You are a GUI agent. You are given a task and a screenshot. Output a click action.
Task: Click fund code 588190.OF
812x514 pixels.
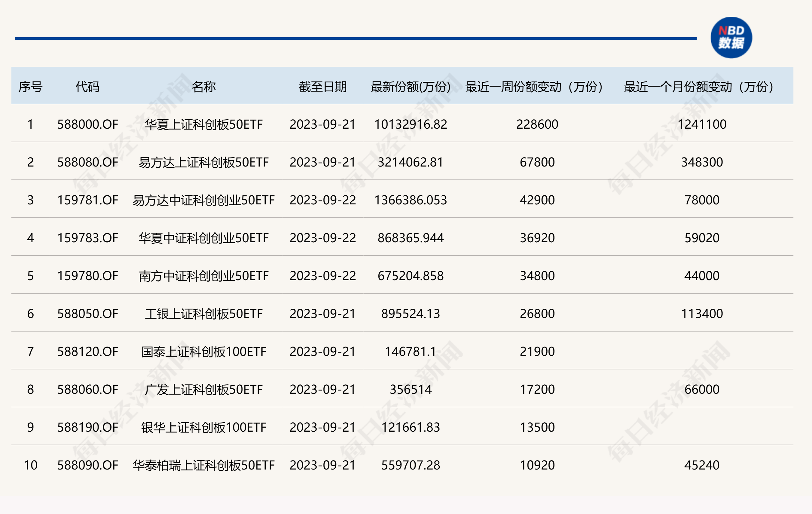pos(88,427)
